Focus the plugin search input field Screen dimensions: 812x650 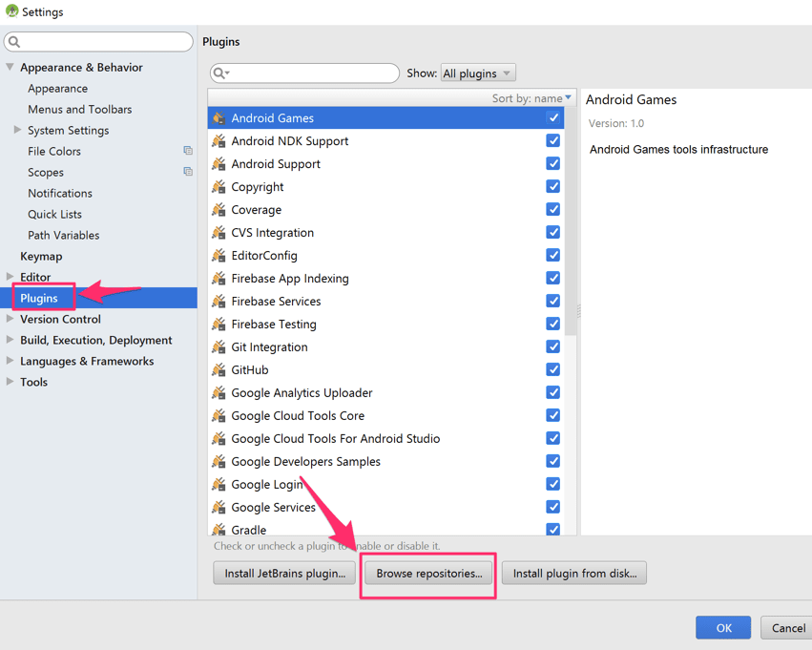[x=304, y=73]
